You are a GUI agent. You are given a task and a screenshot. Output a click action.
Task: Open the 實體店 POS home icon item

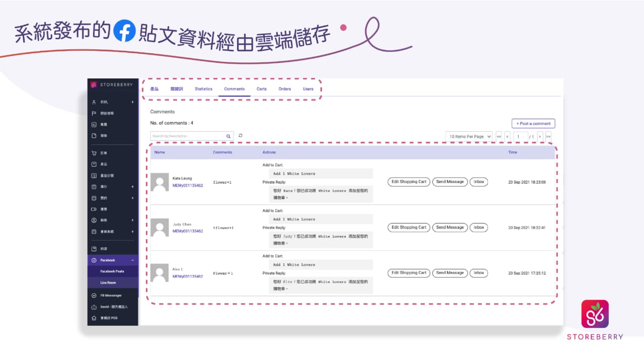coord(94,318)
